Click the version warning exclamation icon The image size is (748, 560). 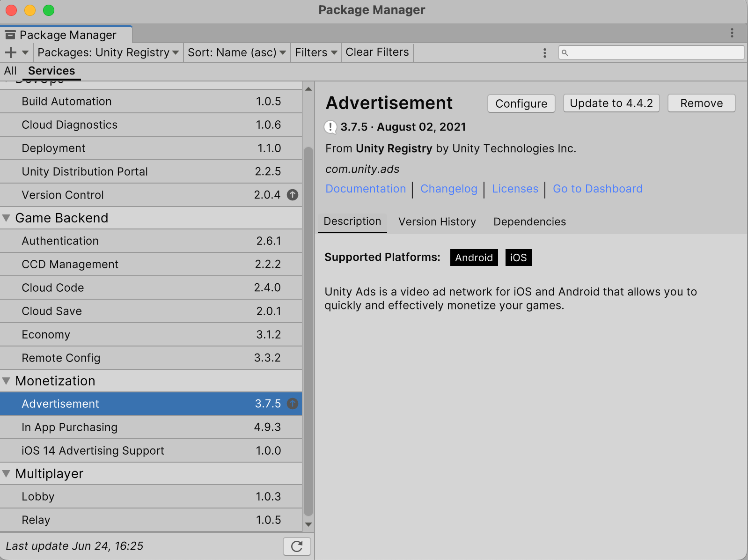pyautogui.click(x=330, y=127)
